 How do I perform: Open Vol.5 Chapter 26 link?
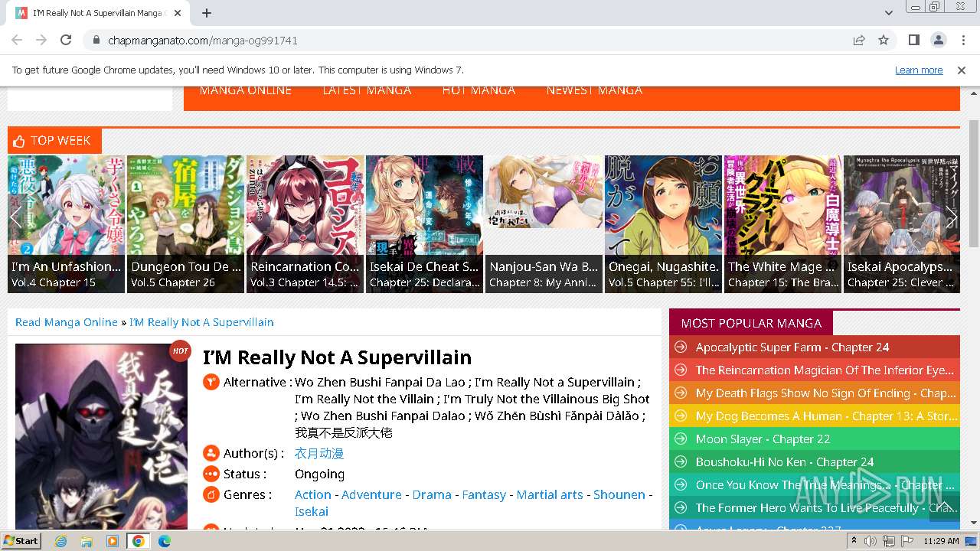(x=173, y=282)
